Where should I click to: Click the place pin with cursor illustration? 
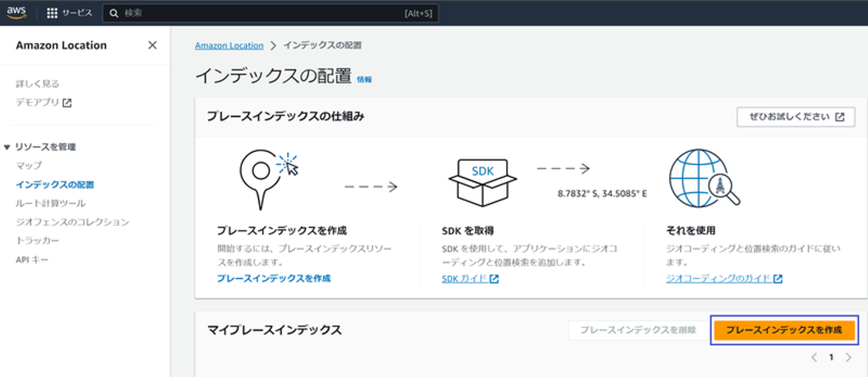(269, 179)
